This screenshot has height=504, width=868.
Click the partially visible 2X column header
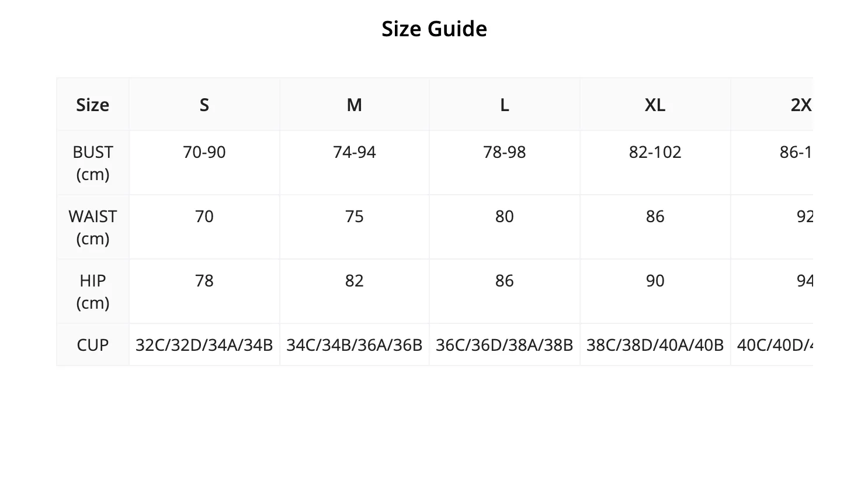pyautogui.click(x=772, y=105)
